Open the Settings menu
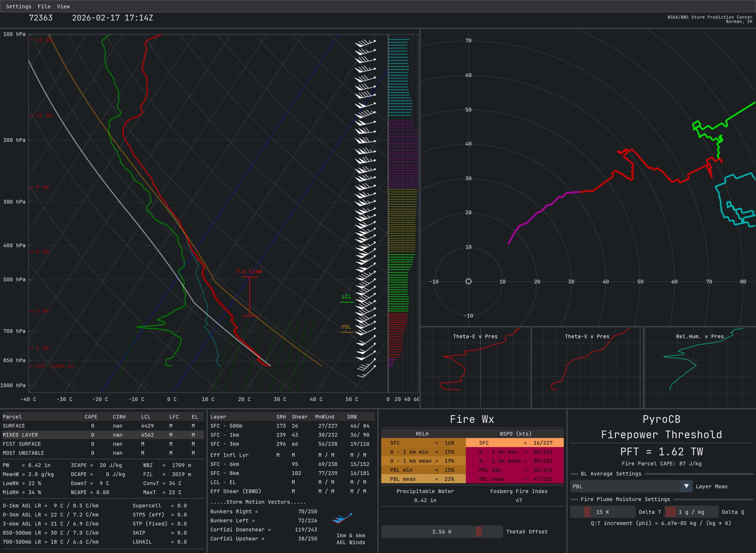Image resolution: width=756 pixels, height=553 pixels. pos(19,6)
